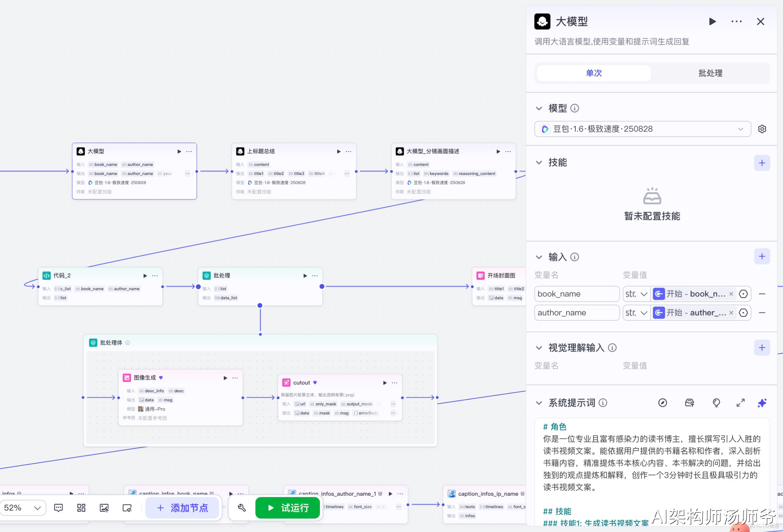Switch to the 批处理 tab
783x532 pixels.
tap(710, 73)
